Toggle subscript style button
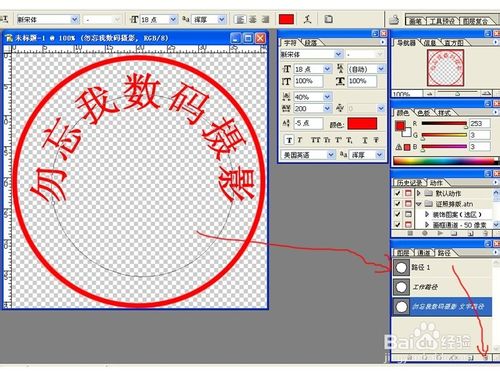This screenshot has height=375, width=500. point(349,140)
